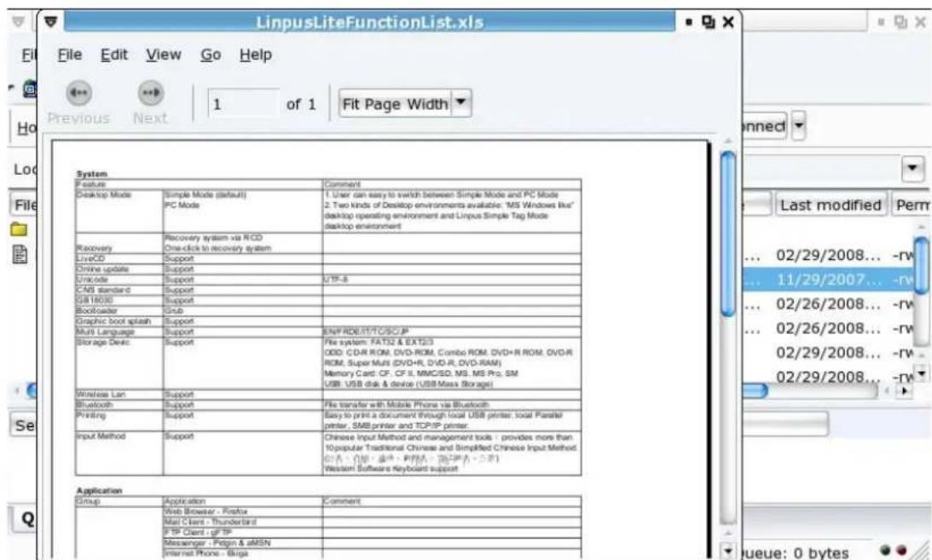Screen dimensions: 932x560
Task: Open the background window location combo box arrow
Action: [912, 170]
